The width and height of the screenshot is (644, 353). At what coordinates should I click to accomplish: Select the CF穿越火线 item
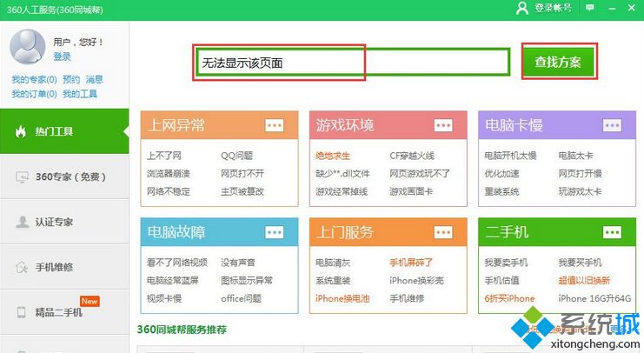[x=412, y=156]
